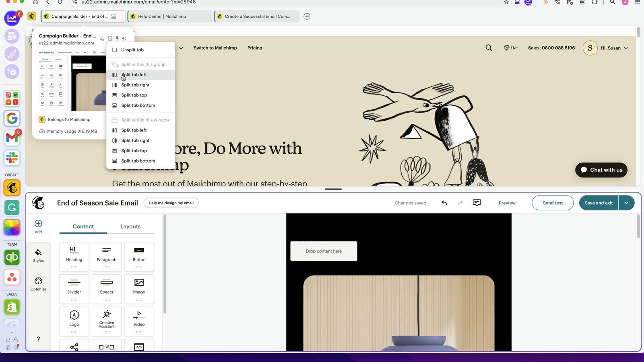
Task: Click the pin tab icon in tab preview
Action: (117, 38)
